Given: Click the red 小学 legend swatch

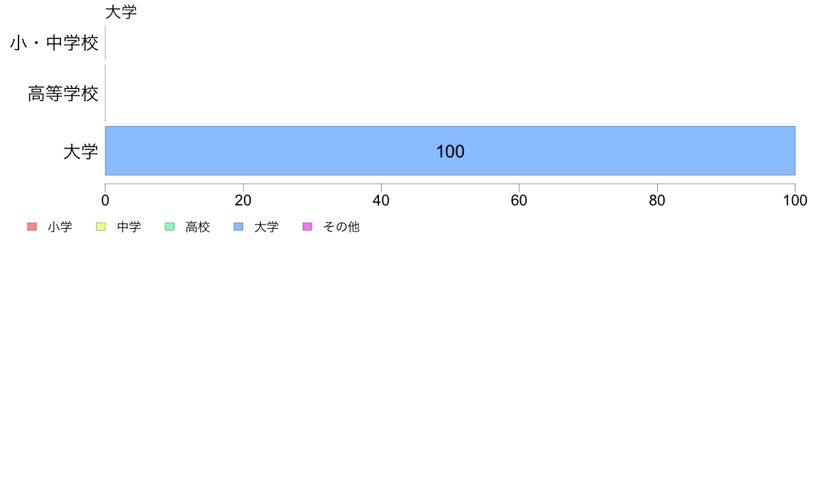Looking at the screenshot, I should point(32,227).
